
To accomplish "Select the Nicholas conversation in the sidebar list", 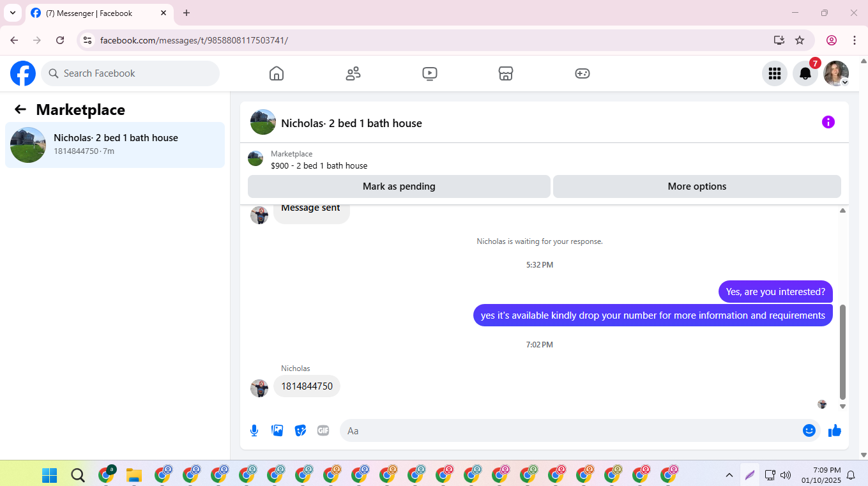I will point(115,145).
